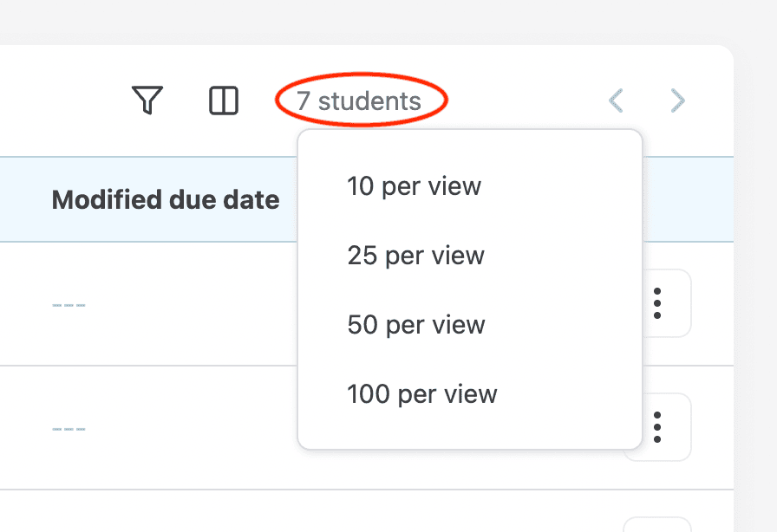This screenshot has width=777, height=532.
Task: Pick 50 per view
Action: (x=415, y=324)
